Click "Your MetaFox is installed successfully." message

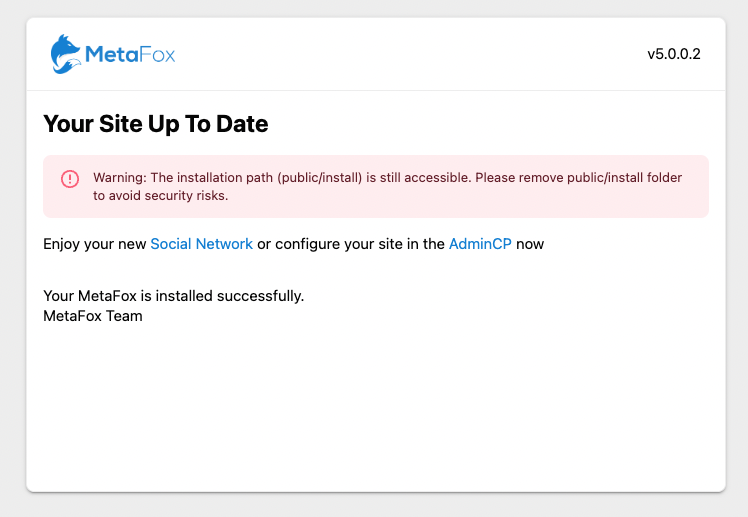(x=174, y=296)
